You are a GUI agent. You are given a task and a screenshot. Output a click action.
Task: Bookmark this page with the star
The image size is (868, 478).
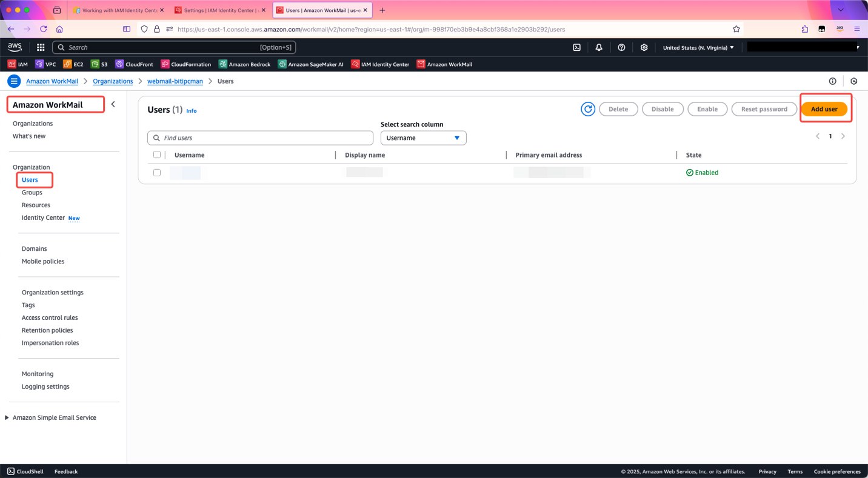point(736,29)
